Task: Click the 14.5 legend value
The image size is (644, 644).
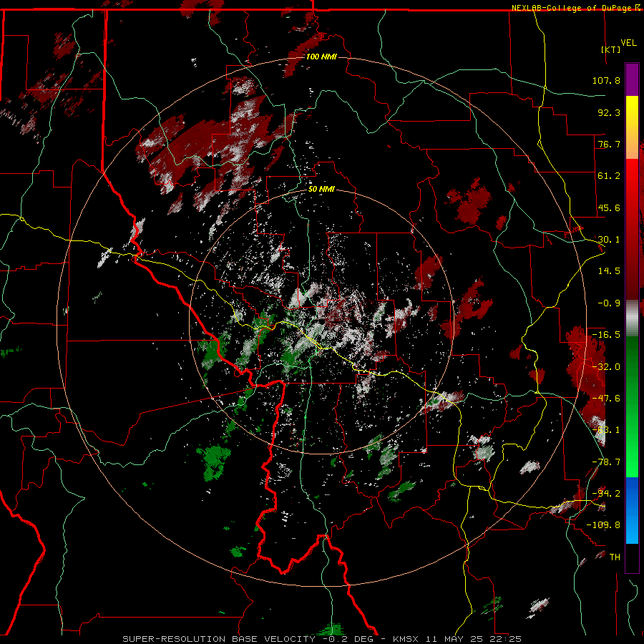Action: pos(609,271)
